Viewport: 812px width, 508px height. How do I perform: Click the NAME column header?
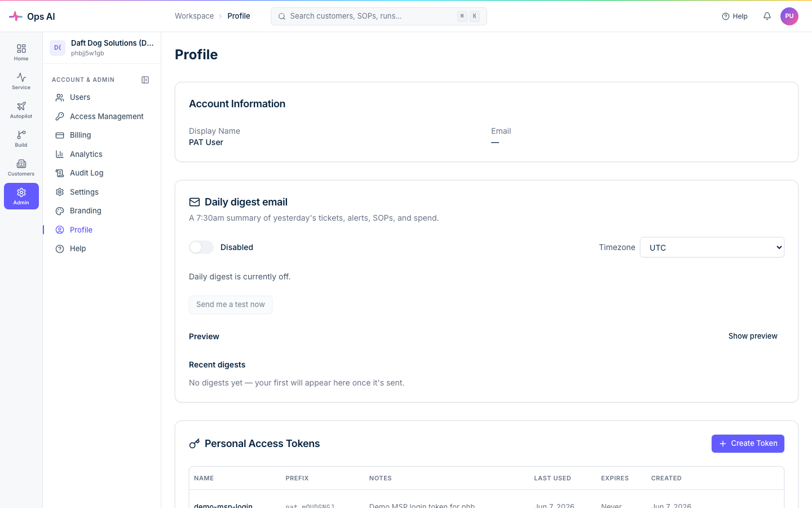204,478
